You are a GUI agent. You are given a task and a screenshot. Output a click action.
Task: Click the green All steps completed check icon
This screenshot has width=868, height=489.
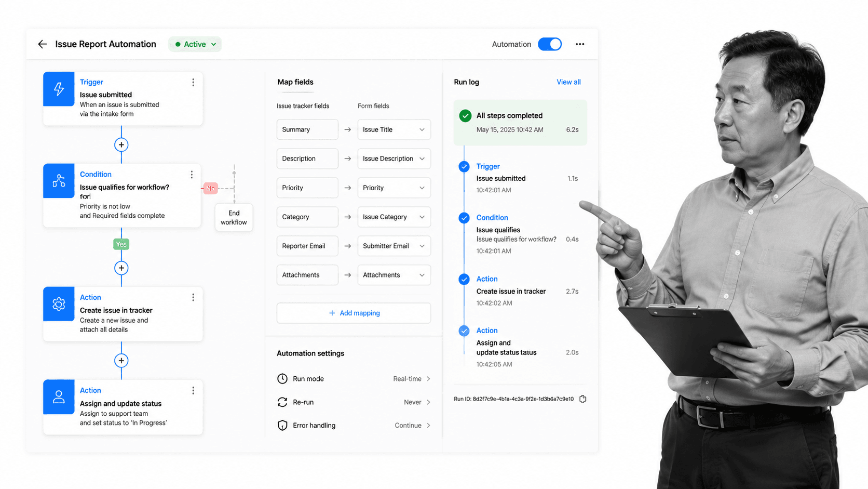click(x=465, y=116)
